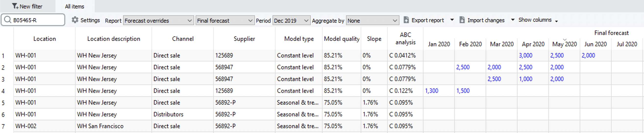Expand the Import changes dropdown arrow
644x133 pixels.
coord(513,20)
